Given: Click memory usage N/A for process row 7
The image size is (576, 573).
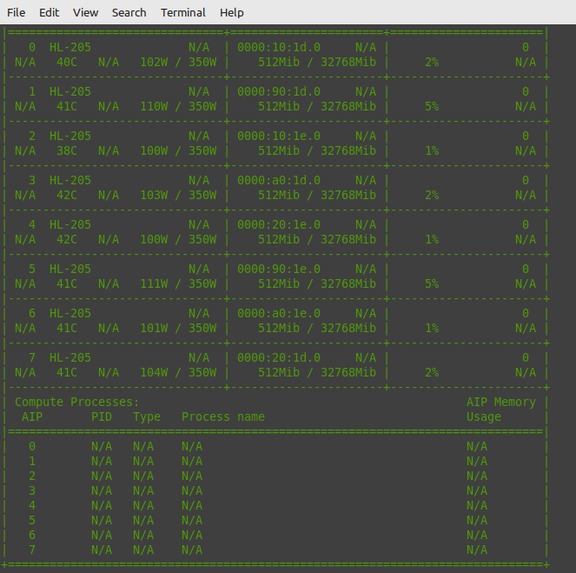Looking at the screenshot, I should 477,550.
